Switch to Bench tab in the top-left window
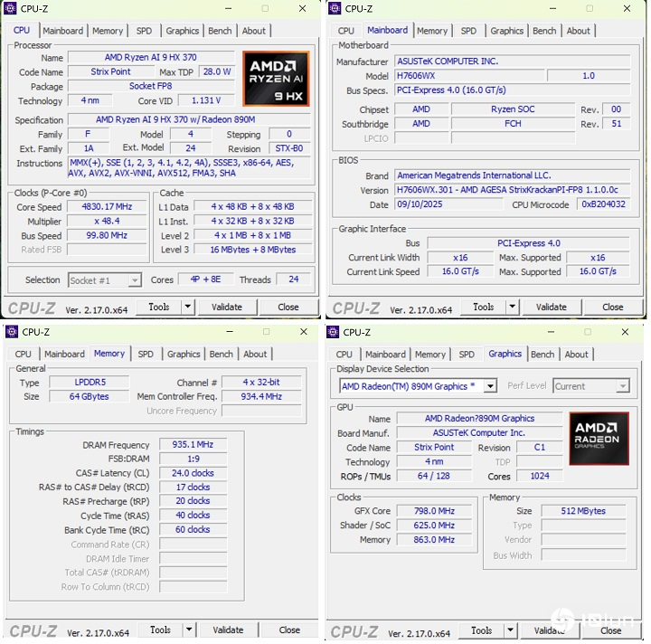This screenshot has height=644, width=651. pos(220,31)
